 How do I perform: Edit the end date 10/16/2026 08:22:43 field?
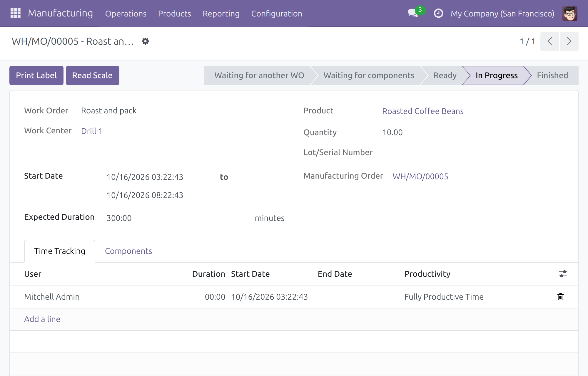(145, 195)
